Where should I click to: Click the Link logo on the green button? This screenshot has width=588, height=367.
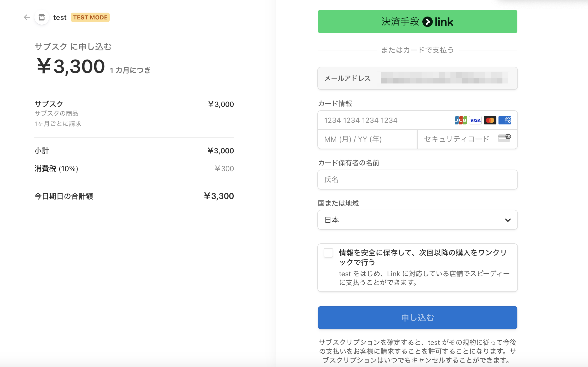pos(438,22)
